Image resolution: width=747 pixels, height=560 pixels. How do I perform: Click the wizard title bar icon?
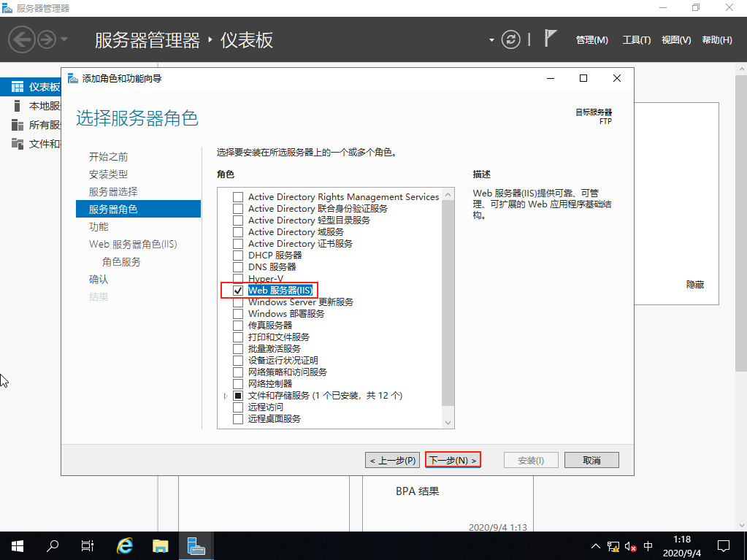pyautogui.click(x=73, y=78)
